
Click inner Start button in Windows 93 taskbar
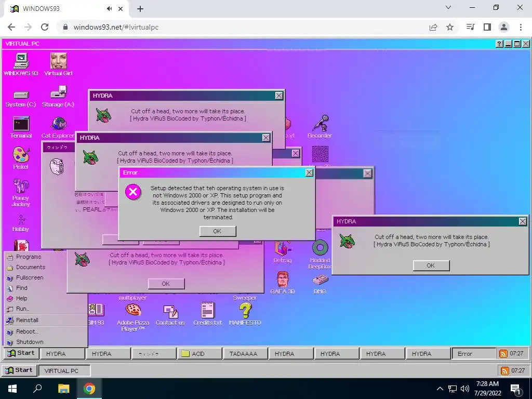point(21,353)
